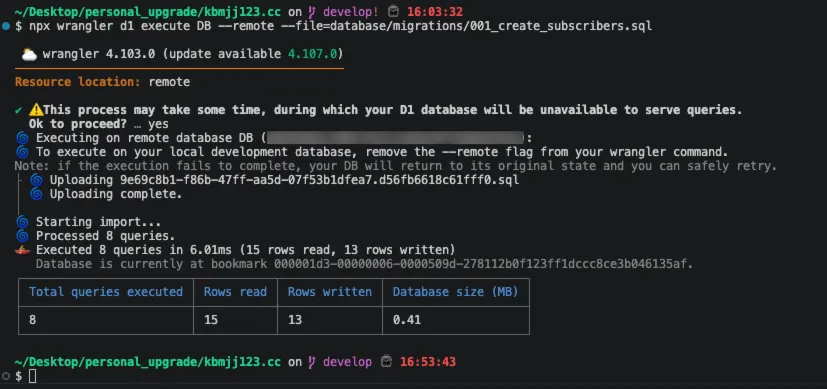Click the 'Starting import...' message

point(99,222)
